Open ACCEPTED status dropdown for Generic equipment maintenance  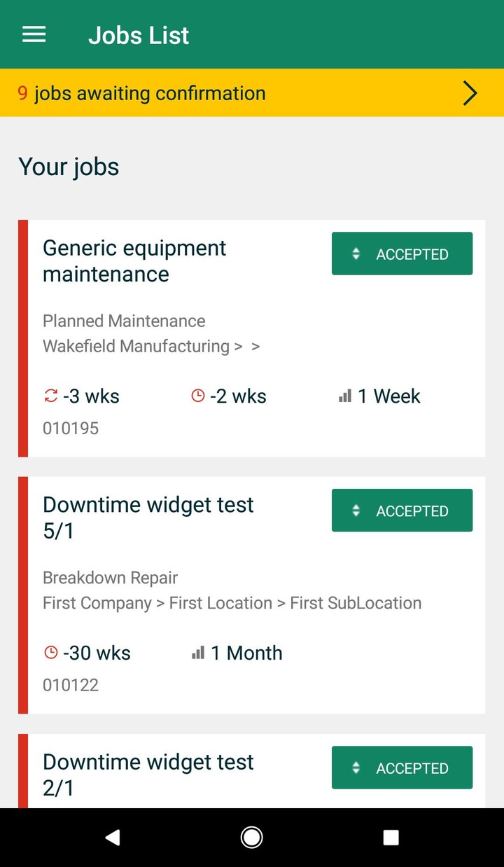[x=402, y=254]
